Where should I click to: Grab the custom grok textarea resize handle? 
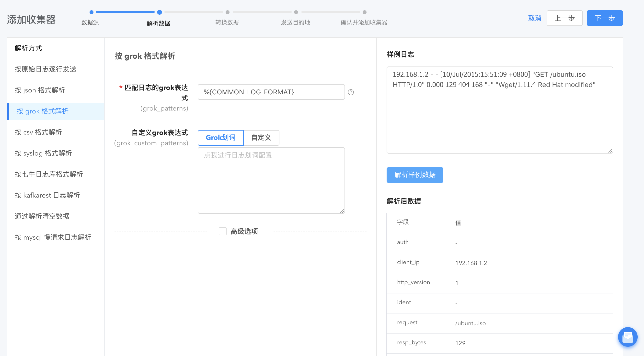342,211
